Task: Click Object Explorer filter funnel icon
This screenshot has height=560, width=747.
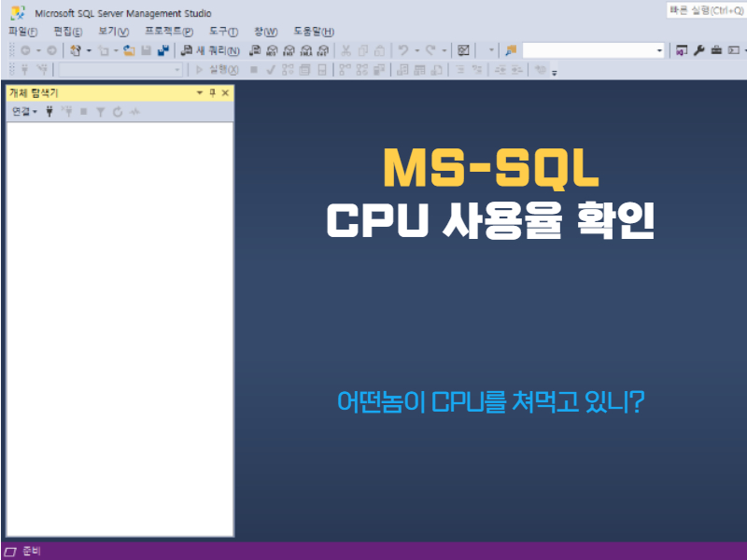Action: tap(101, 111)
